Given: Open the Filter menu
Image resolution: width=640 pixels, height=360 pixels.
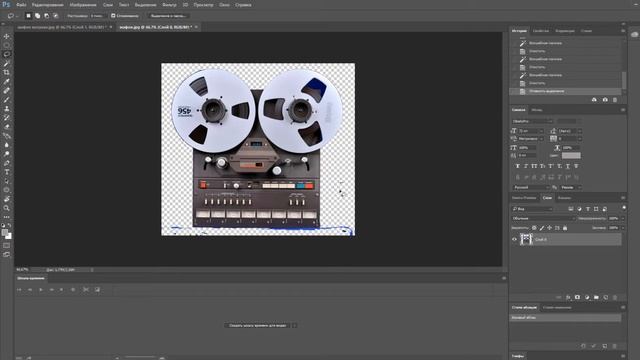Looking at the screenshot, I should 169,5.
